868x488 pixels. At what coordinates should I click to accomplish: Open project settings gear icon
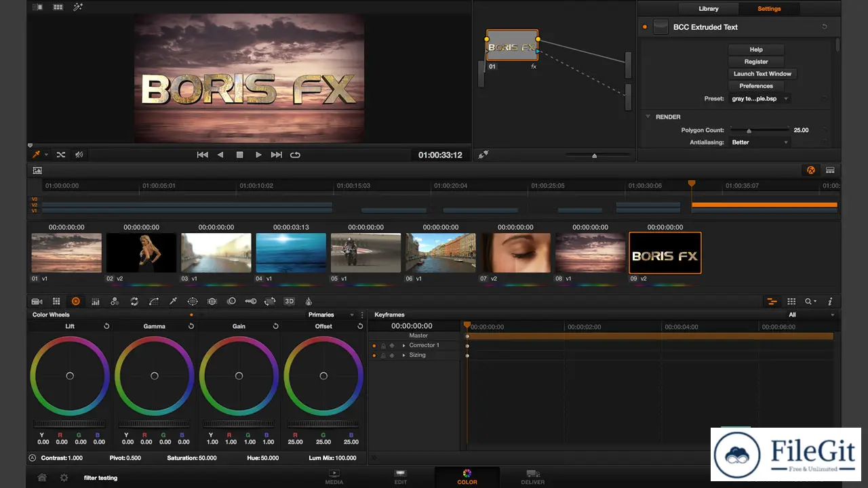[x=64, y=477]
